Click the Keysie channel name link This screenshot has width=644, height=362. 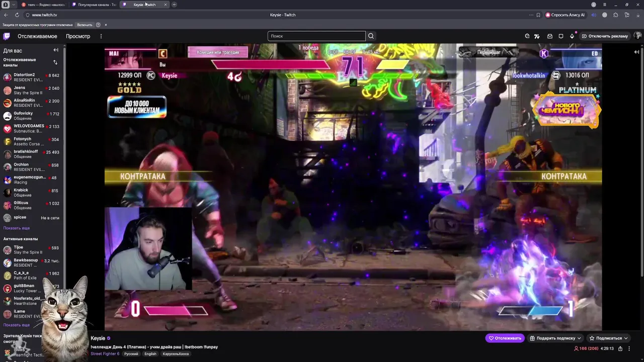(98, 338)
